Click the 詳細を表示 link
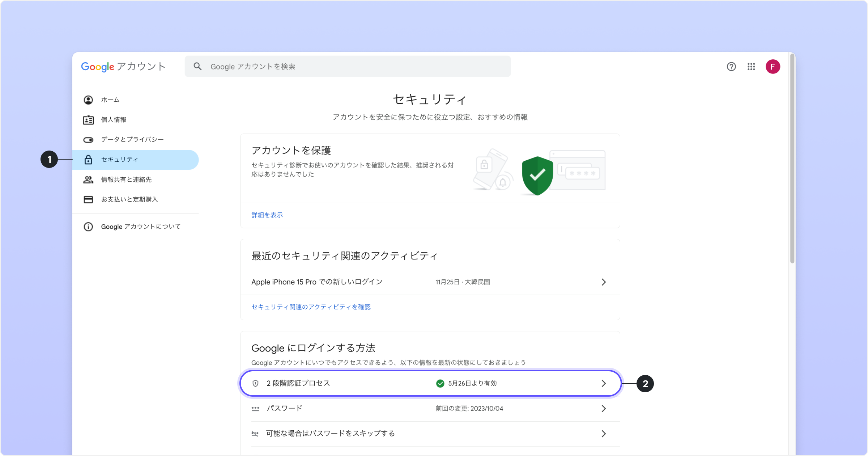The width and height of the screenshot is (868, 456). 267,215
